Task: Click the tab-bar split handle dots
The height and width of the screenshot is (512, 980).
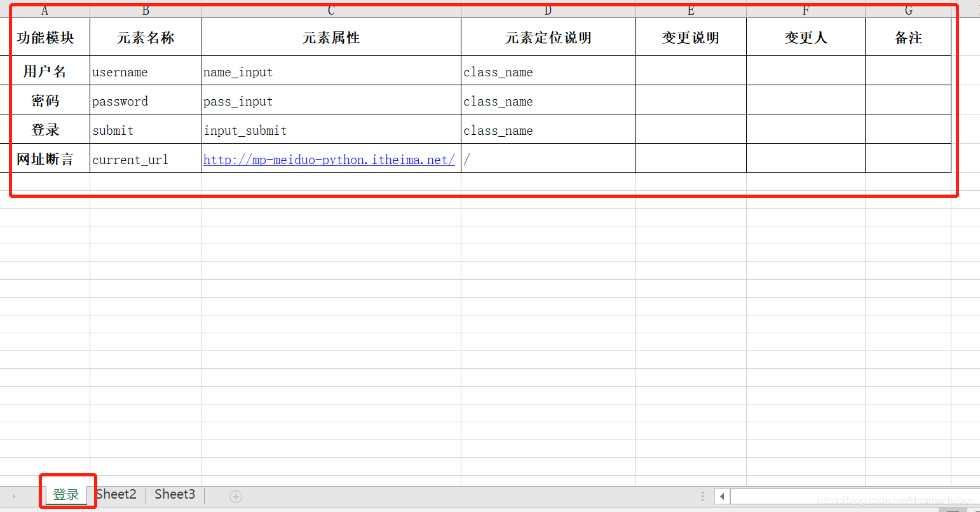Action: (x=702, y=496)
